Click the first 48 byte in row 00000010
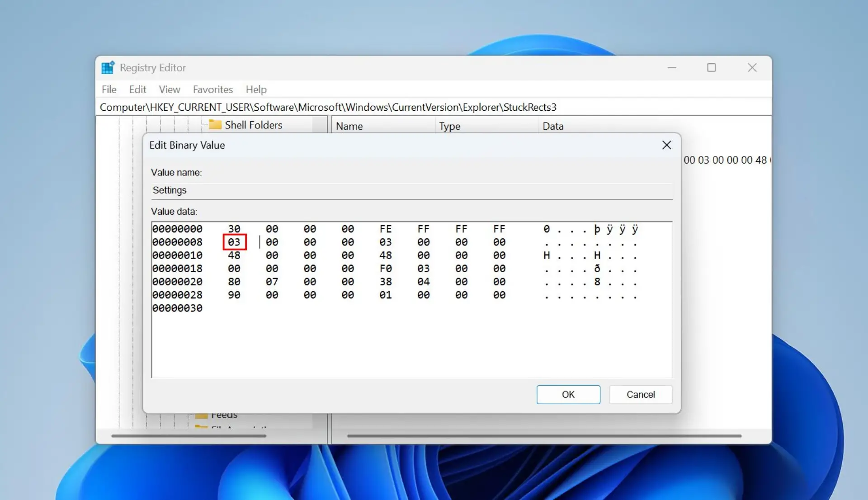This screenshot has width=868, height=500. pos(234,255)
